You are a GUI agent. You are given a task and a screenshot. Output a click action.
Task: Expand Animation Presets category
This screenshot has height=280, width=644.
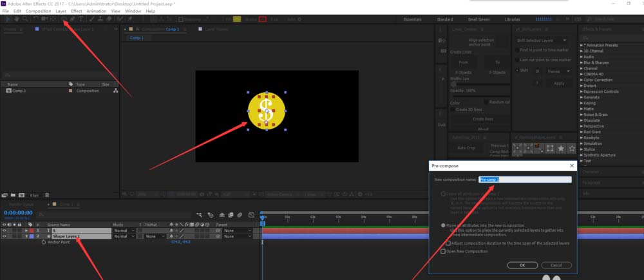pos(581,45)
